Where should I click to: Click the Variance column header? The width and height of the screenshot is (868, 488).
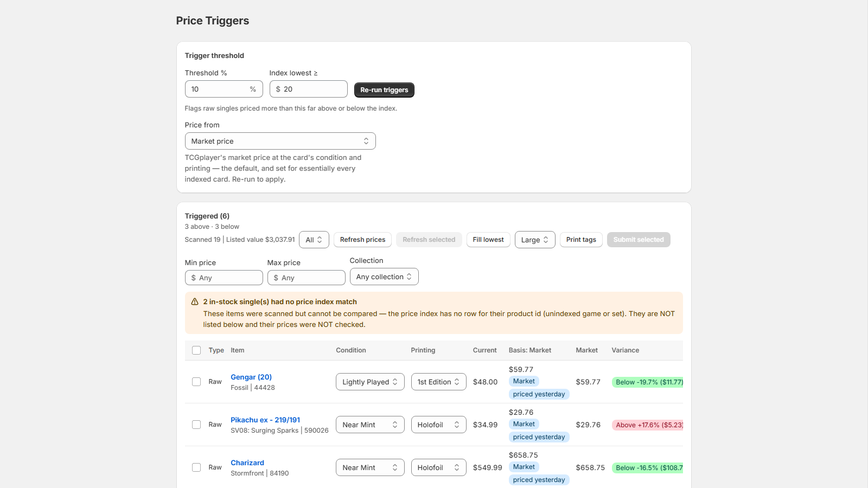[x=625, y=350]
